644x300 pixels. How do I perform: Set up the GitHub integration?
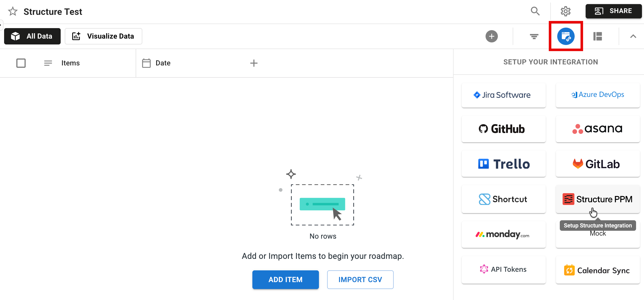click(x=503, y=129)
